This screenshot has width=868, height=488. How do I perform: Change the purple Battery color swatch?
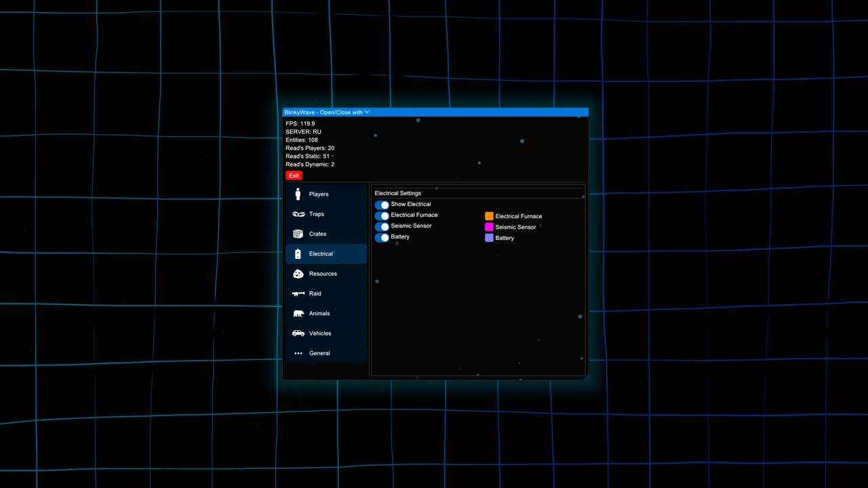click(489, 238)
